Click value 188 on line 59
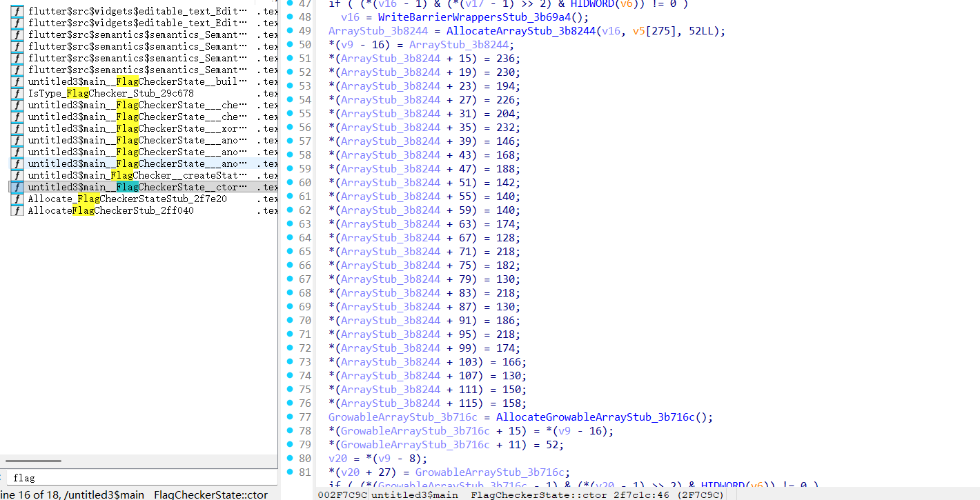Viewport: 980px width, 500px height. click(505, 169)
